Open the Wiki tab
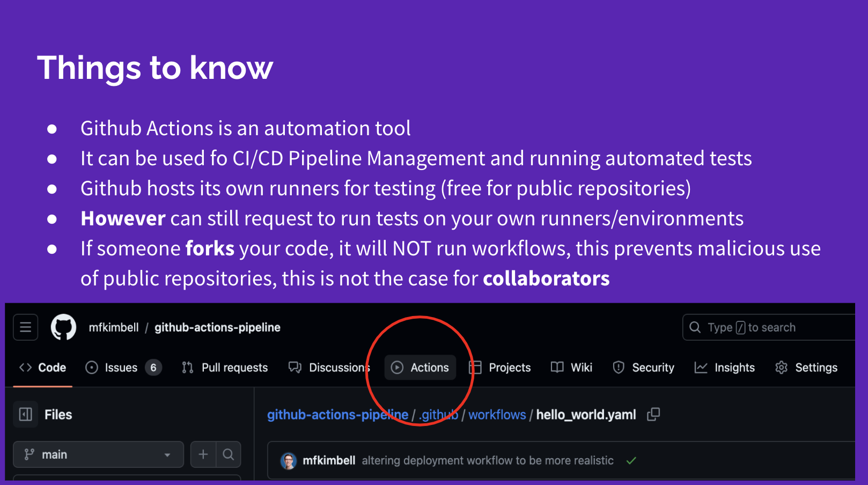This screenshot has width=868, height=485. pyautogui.click(x=571, y=368)
